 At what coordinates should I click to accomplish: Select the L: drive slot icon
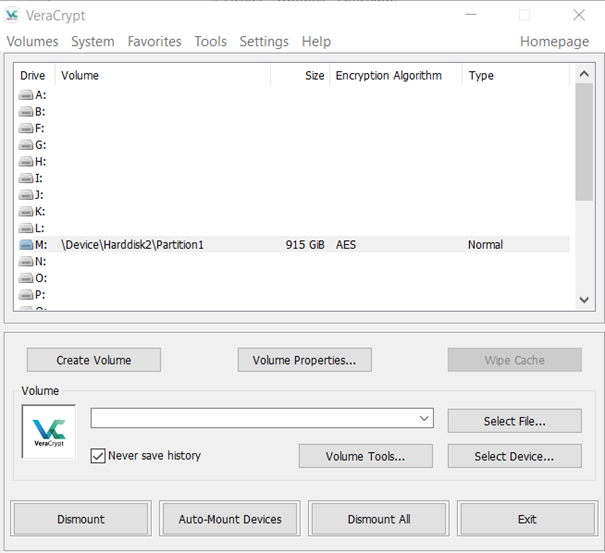(26, 228)
